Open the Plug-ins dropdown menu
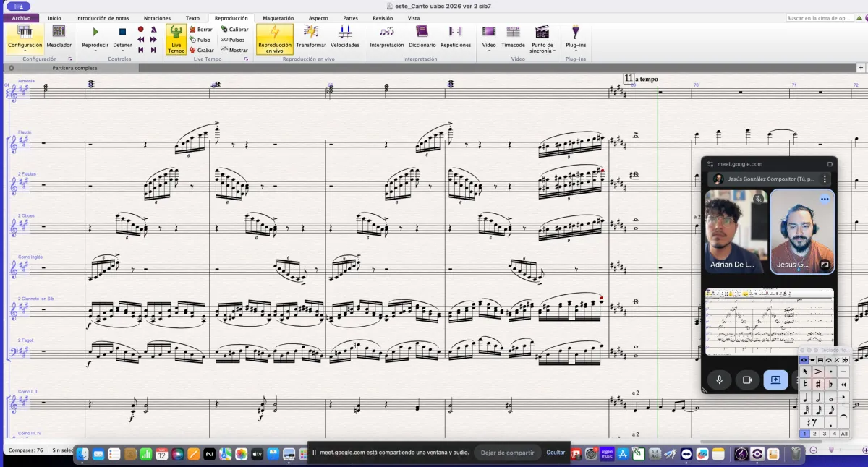This screenshot has height=467, width=868. [576, 45]
